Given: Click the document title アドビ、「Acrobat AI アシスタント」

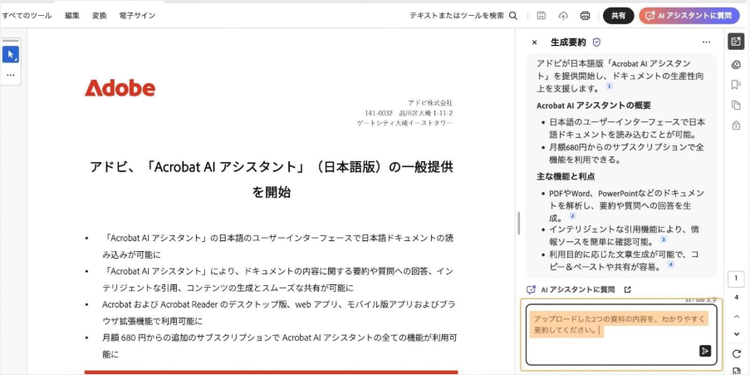Looking at the screenshot, I should coord(271,180).
